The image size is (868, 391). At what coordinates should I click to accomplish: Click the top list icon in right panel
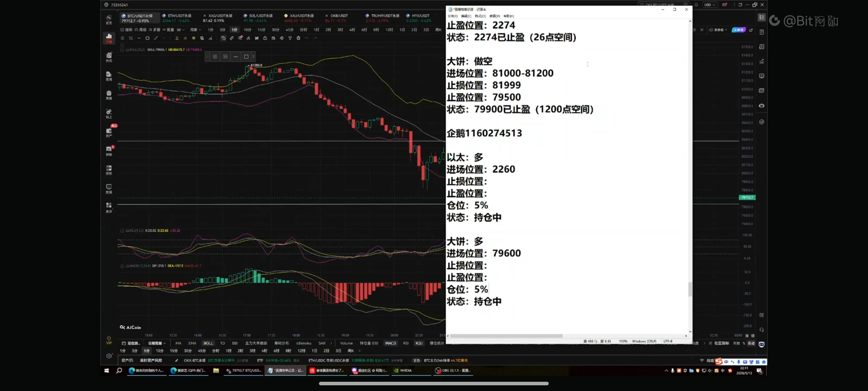click(x=761, y=17)
